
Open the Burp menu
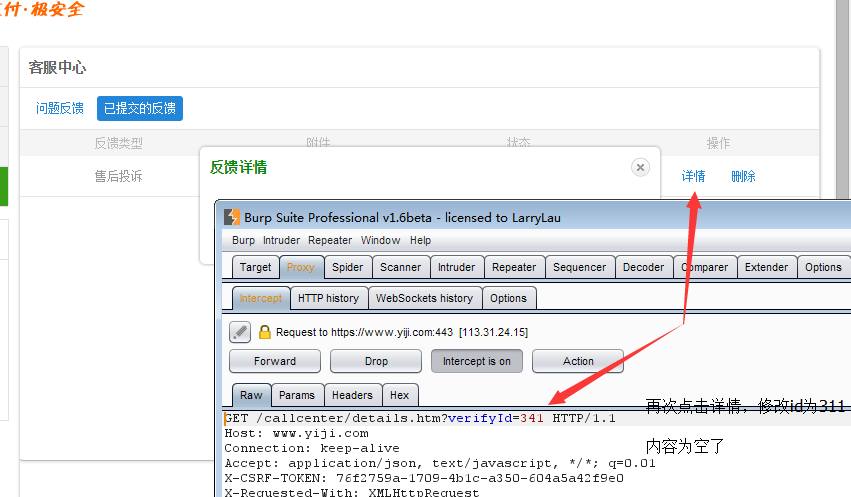[243, 240]
